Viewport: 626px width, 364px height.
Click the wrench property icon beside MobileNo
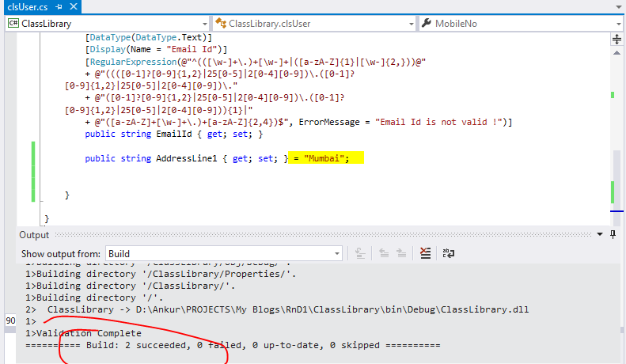click(x=427, y=23)
